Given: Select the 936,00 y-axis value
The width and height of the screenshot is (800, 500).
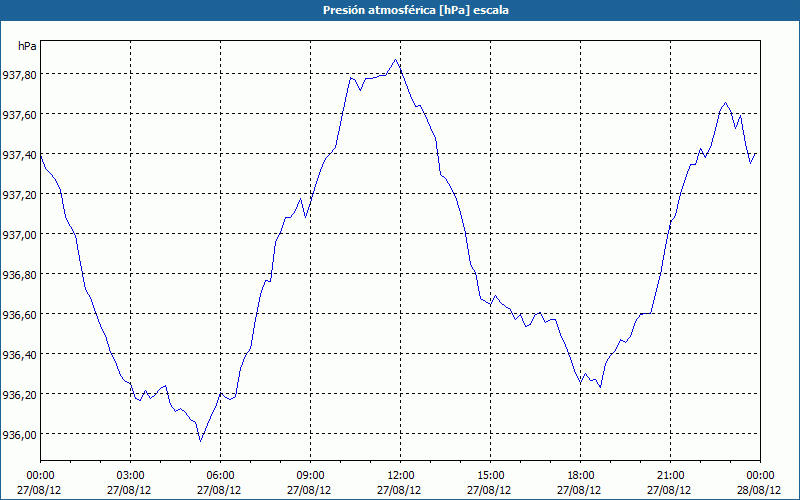Looking at the screenshot, I should pos(19,435).
